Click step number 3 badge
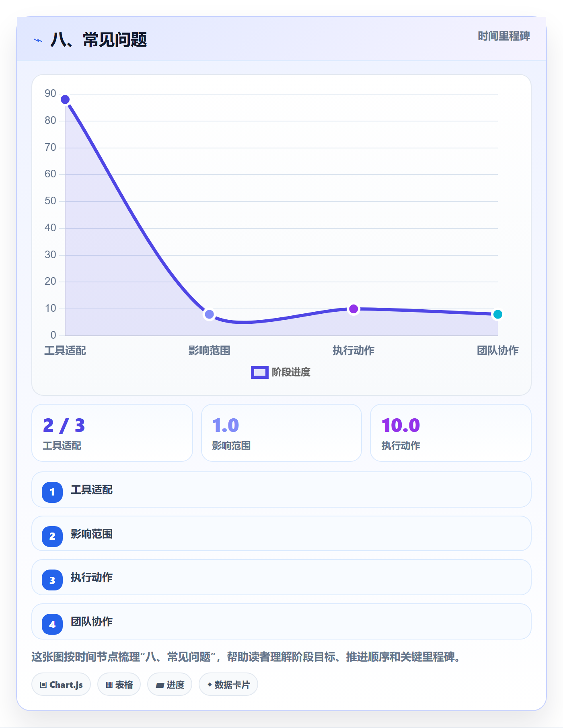The image size is (563, 728). click(x=52, y=580)
